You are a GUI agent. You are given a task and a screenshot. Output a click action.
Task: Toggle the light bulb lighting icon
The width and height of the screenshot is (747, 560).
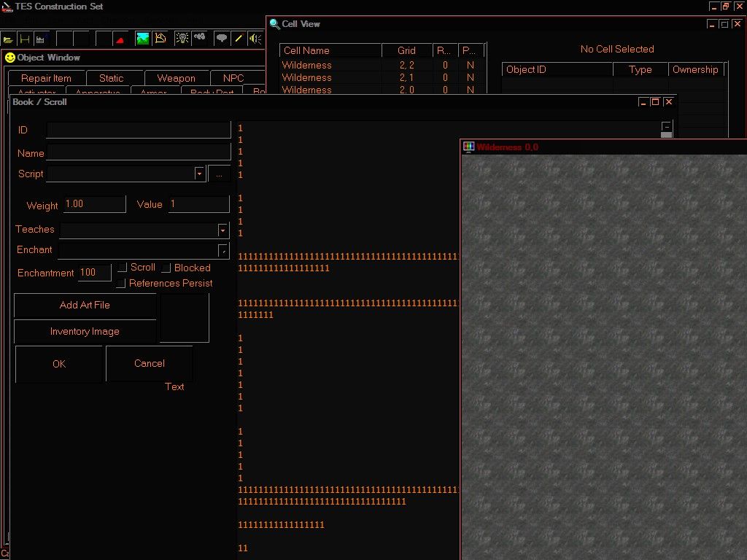[x=182, y=39]
